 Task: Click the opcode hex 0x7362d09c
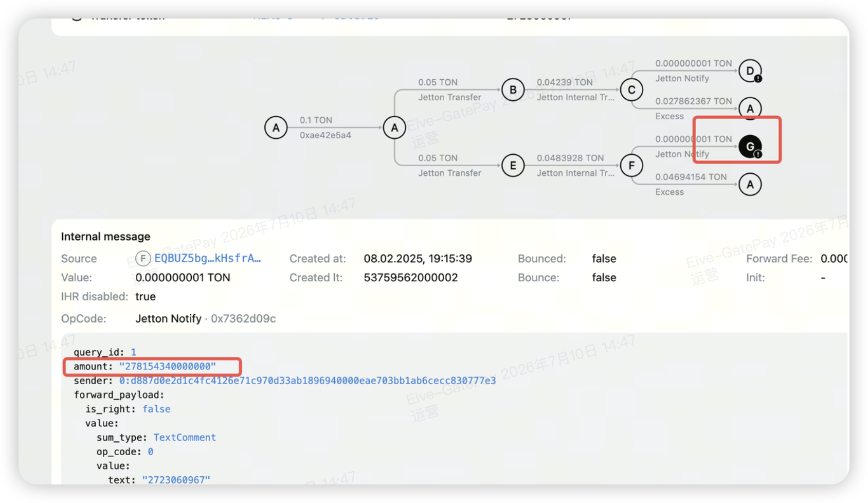pos(243,319)
